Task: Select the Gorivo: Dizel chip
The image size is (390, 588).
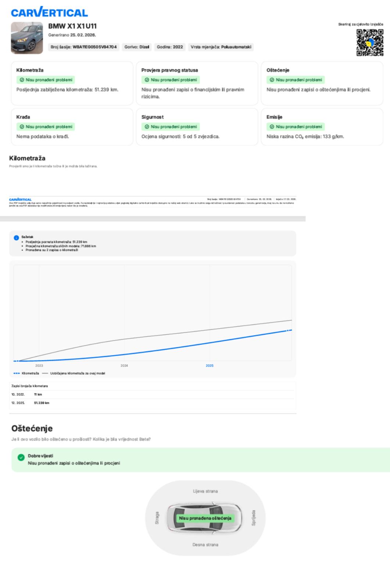Action: [137, 47]
